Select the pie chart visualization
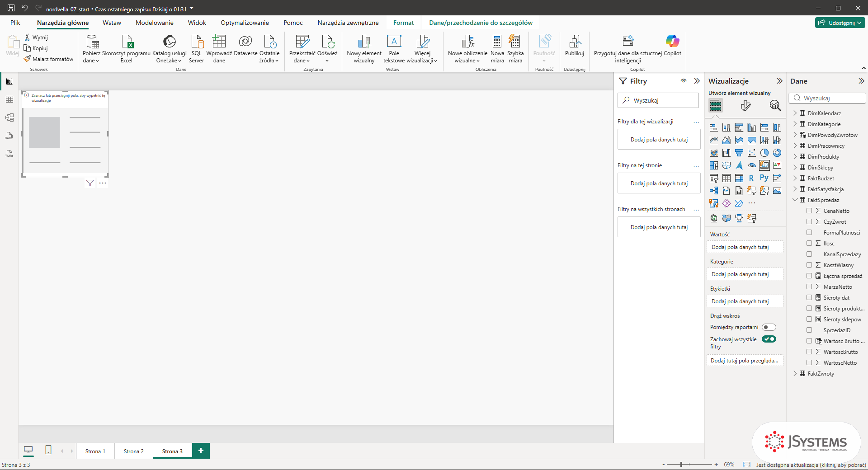Viewport: 868px width, 470px height. click(764, 153)
